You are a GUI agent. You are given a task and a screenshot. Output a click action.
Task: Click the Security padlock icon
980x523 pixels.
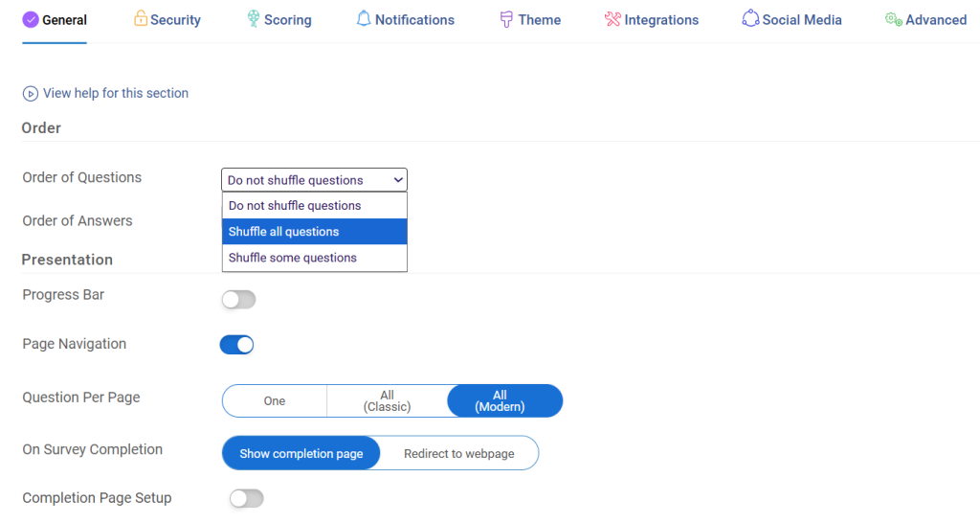(141, 18)
